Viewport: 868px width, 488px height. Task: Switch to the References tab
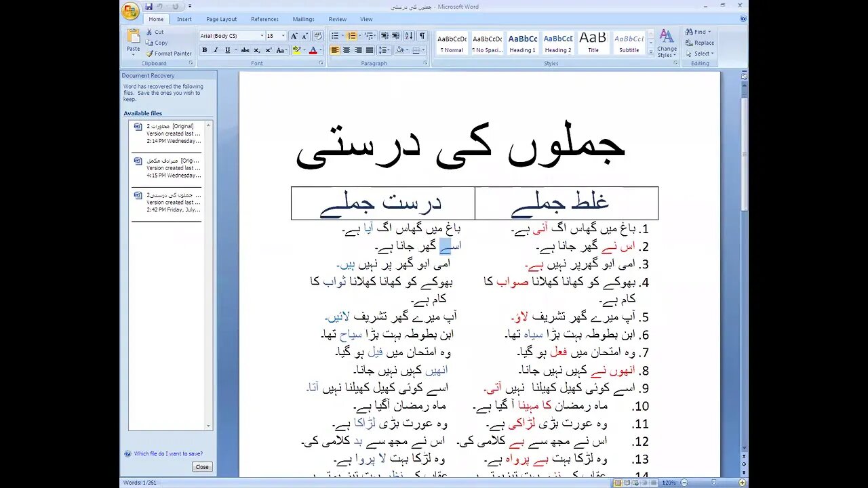264,19
